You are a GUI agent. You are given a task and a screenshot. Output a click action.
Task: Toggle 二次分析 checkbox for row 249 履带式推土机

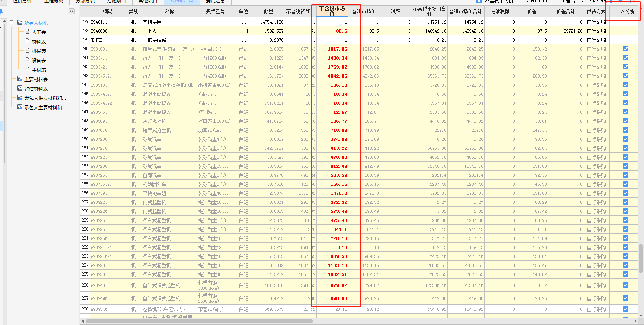626,130
